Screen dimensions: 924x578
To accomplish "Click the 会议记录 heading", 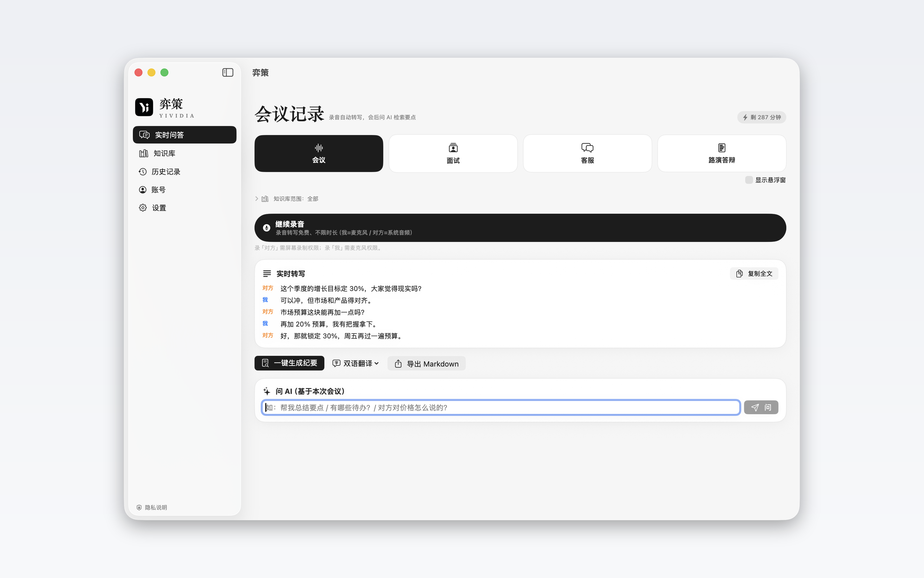I will pos(289,114).
